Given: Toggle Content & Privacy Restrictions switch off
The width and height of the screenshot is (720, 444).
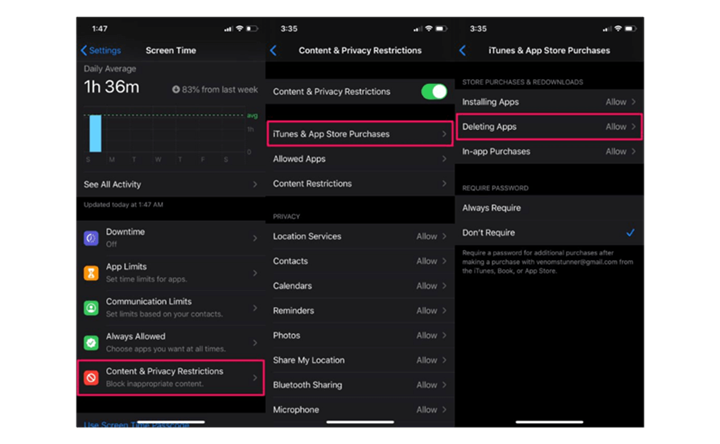Looking at the screenshot, I should pyautogui.click(x=434, y=92).
